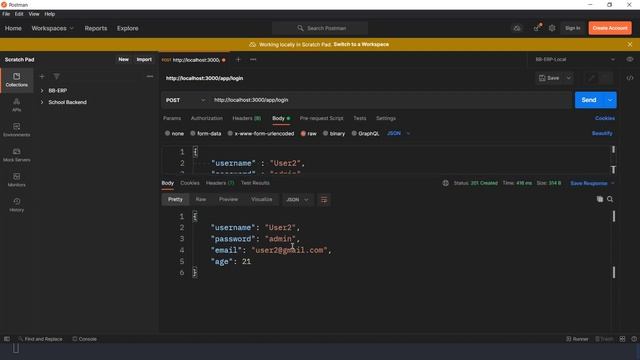
Task: Open the History sidebar panel
Action: point(16,204)
